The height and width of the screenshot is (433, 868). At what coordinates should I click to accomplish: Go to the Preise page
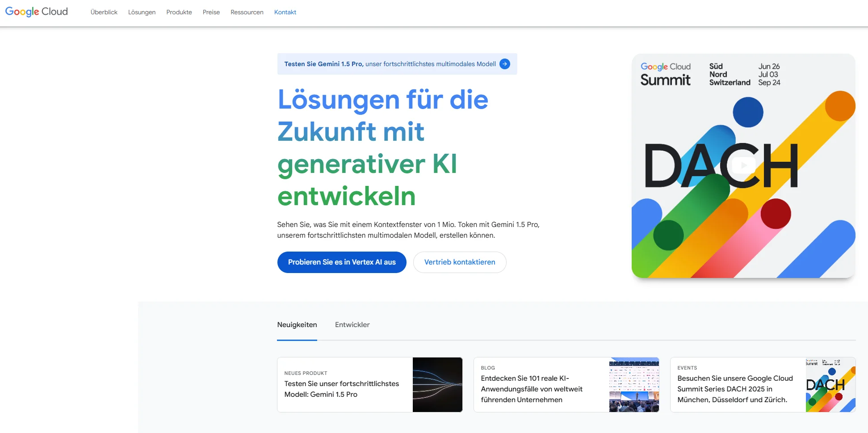[211, 12]
